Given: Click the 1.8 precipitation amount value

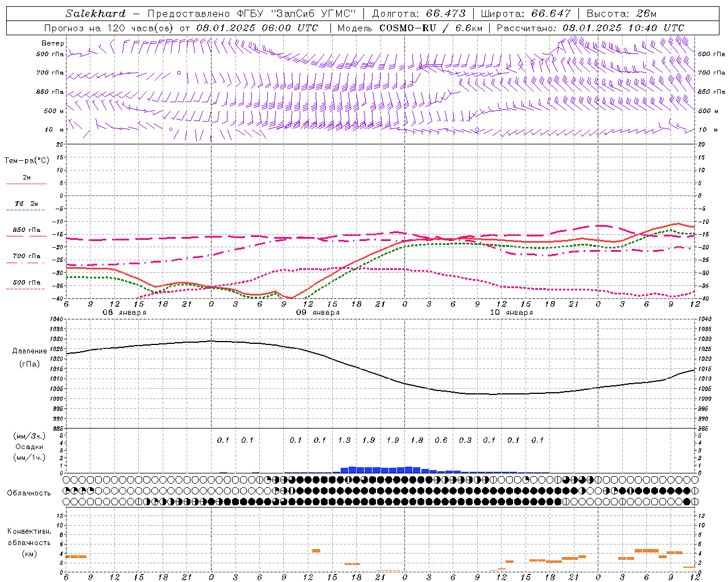Looking at the screenshot, I should [417, 440].
